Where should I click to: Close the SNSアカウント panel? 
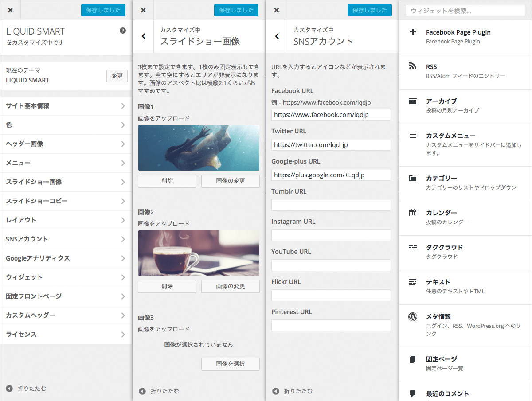277,10
